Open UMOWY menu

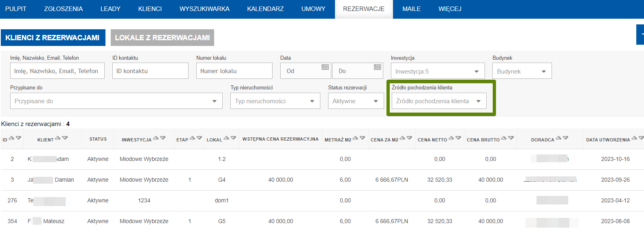point(313,9)
